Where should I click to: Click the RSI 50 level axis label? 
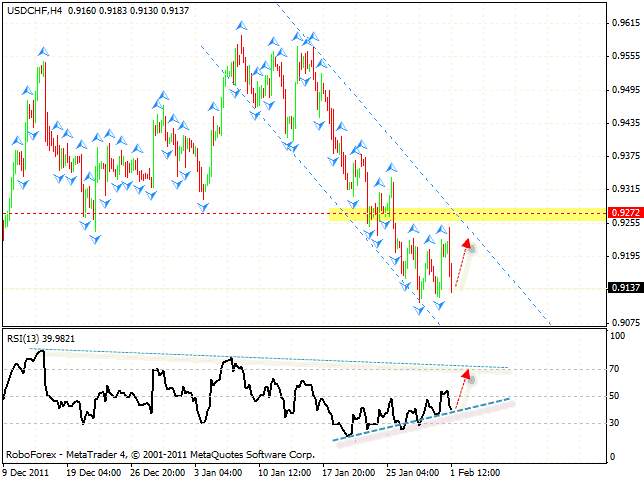click(x=614, y=396)
